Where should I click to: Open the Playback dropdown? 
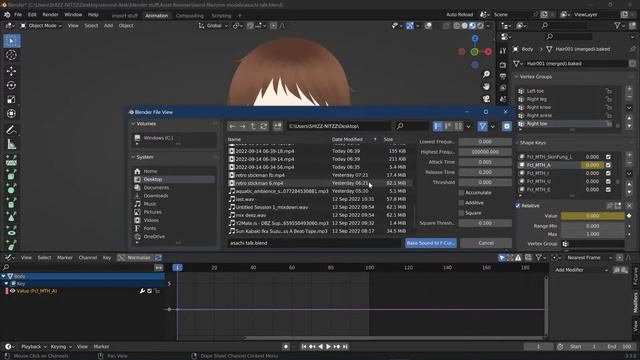[x=33, y=347]
